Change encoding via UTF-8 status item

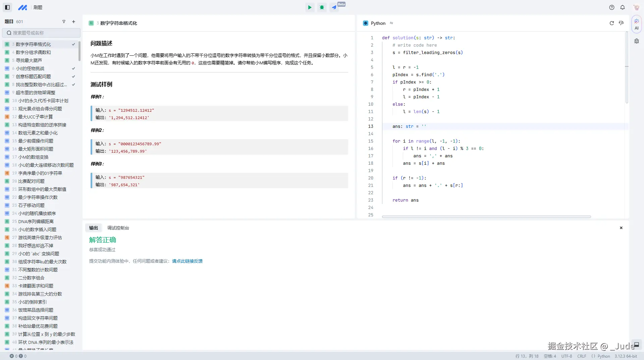[567, 356]
